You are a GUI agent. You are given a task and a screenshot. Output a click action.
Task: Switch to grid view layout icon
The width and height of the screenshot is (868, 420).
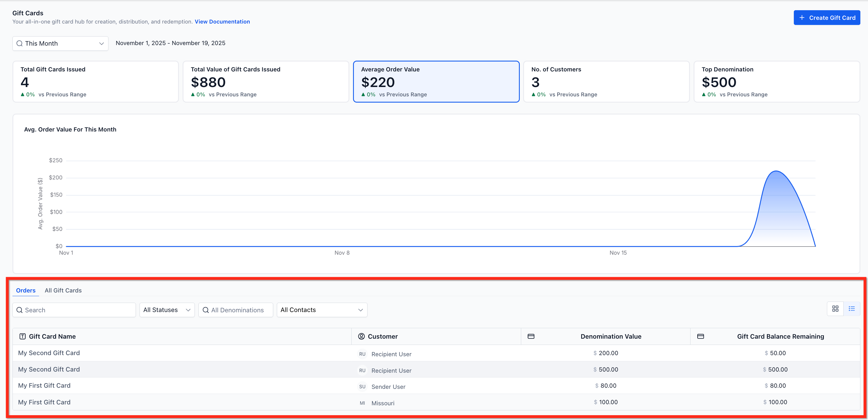click(x=835, y=309)
